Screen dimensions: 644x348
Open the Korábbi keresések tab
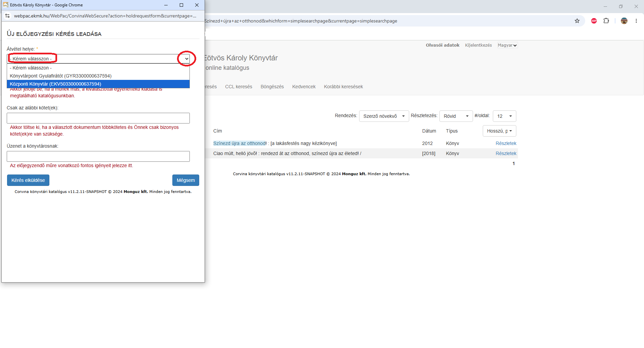tap(343, 87)
